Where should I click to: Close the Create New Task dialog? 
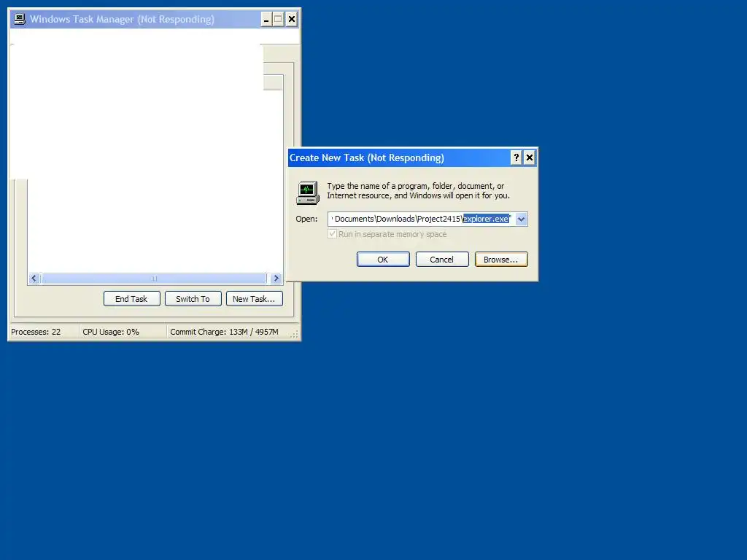point(530,157)
